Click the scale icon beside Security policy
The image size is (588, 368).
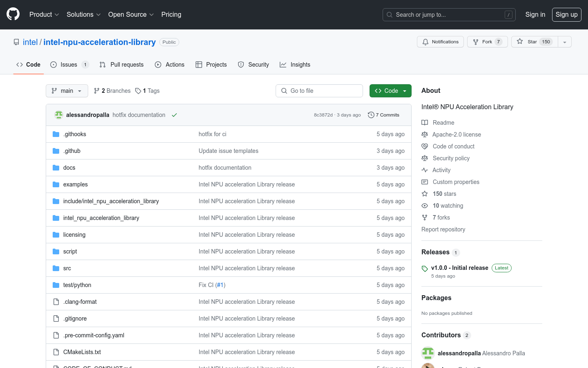click(425, 158)
